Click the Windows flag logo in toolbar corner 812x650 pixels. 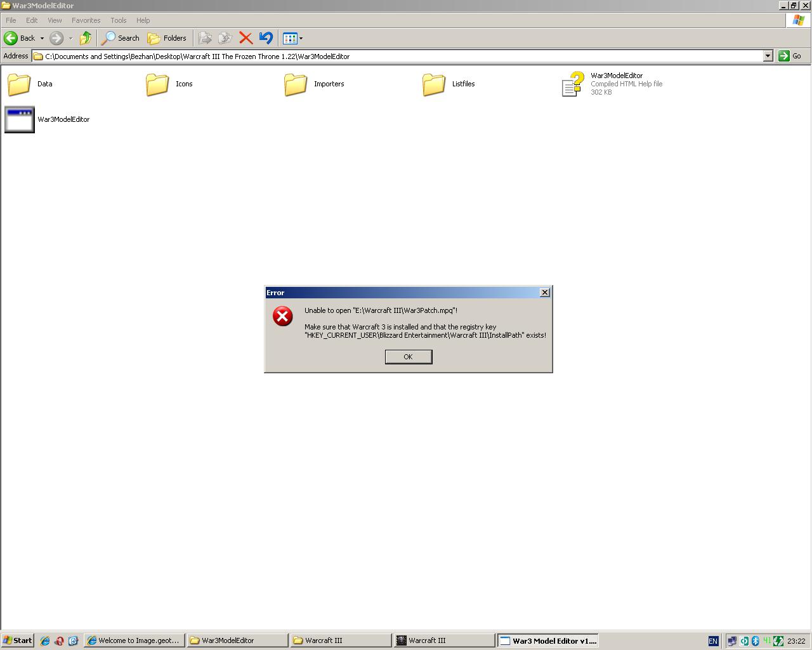tap(798, 20)
